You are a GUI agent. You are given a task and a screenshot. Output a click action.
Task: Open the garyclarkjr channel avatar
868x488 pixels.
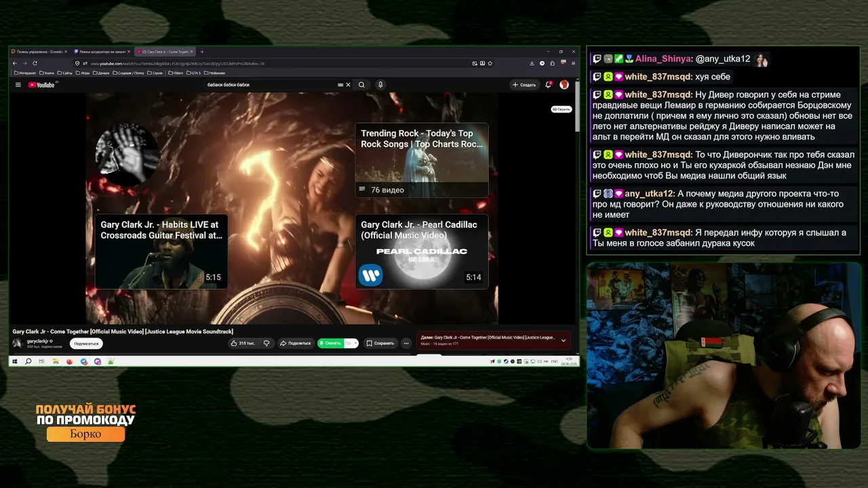pyautogui.click(x=18, y=344)
